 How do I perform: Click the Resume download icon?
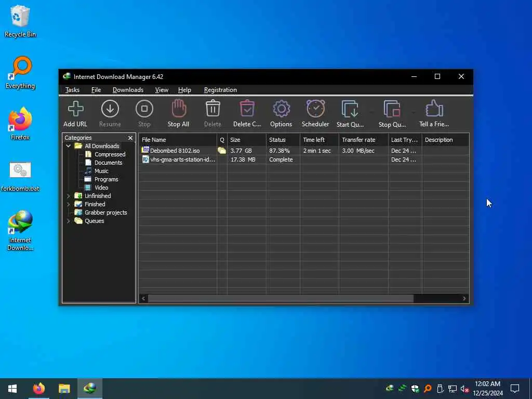[x=110, y=114]
